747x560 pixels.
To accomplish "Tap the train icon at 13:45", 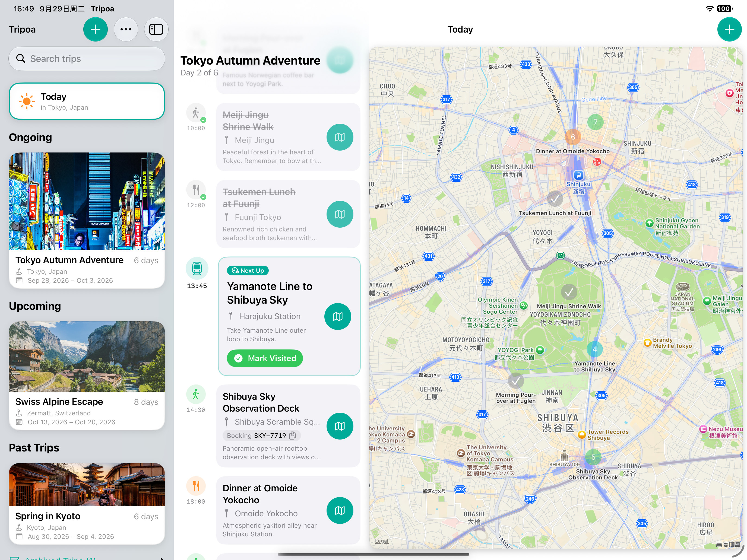I will [x=197, y=268].
